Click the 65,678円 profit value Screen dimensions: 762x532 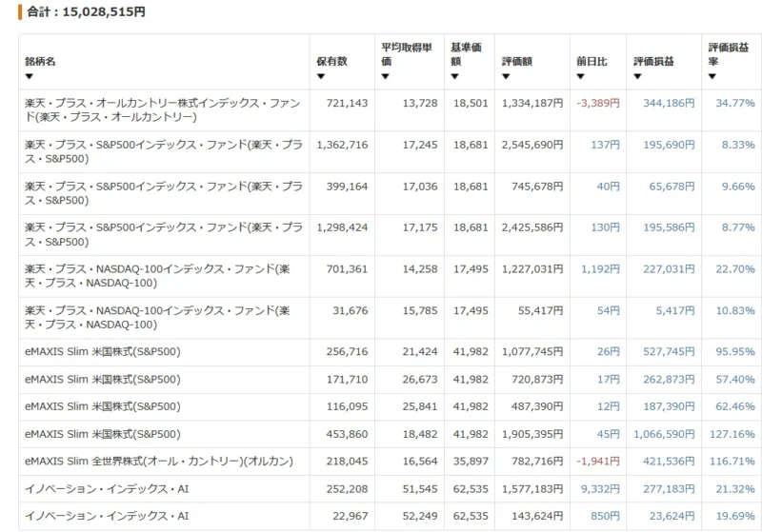672,187
